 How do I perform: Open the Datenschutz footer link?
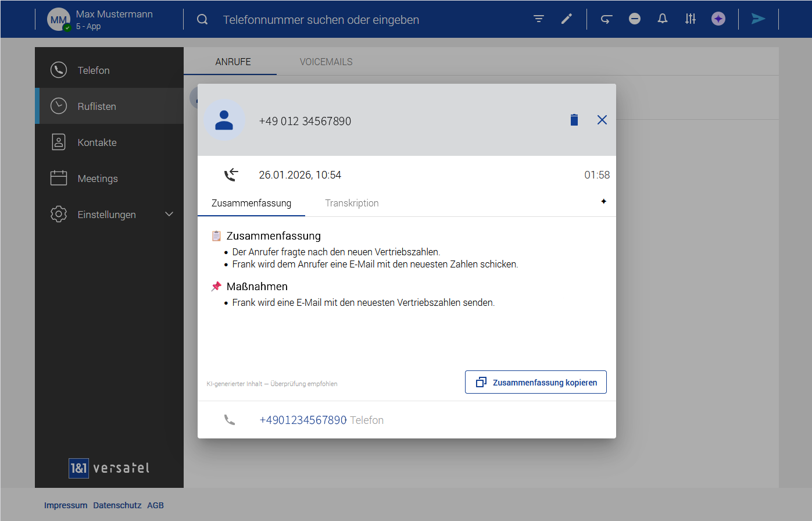click(x=117, y=505)
